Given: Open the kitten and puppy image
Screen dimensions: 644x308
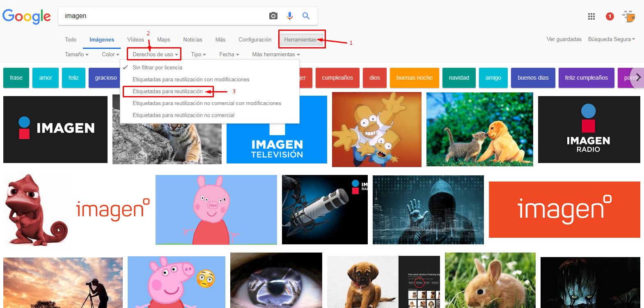Looking at the screenshot, I should tap(480, 129).
